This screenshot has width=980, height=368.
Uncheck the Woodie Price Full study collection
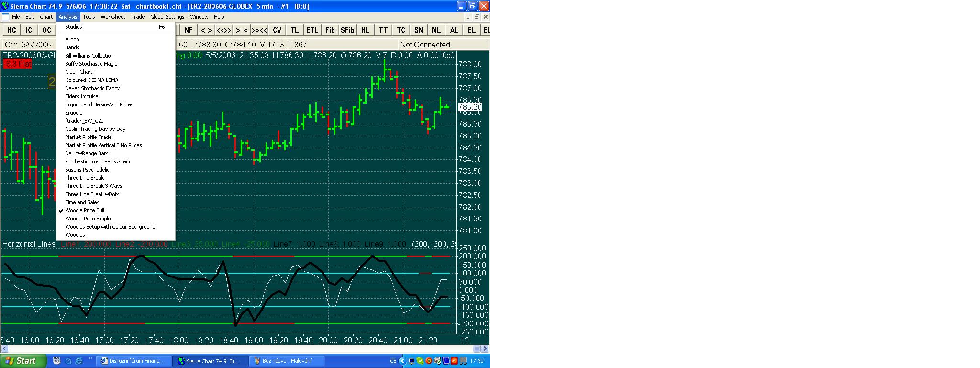point(116,210)
